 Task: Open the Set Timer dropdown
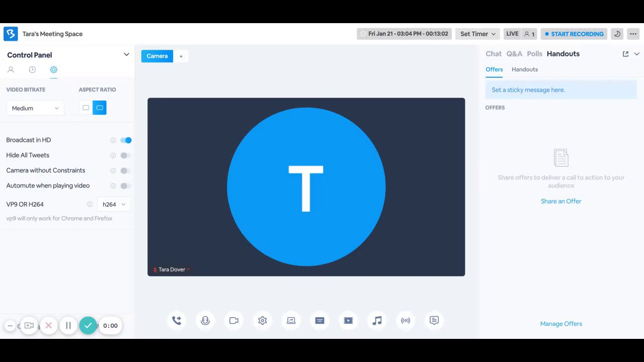[477, 34]
